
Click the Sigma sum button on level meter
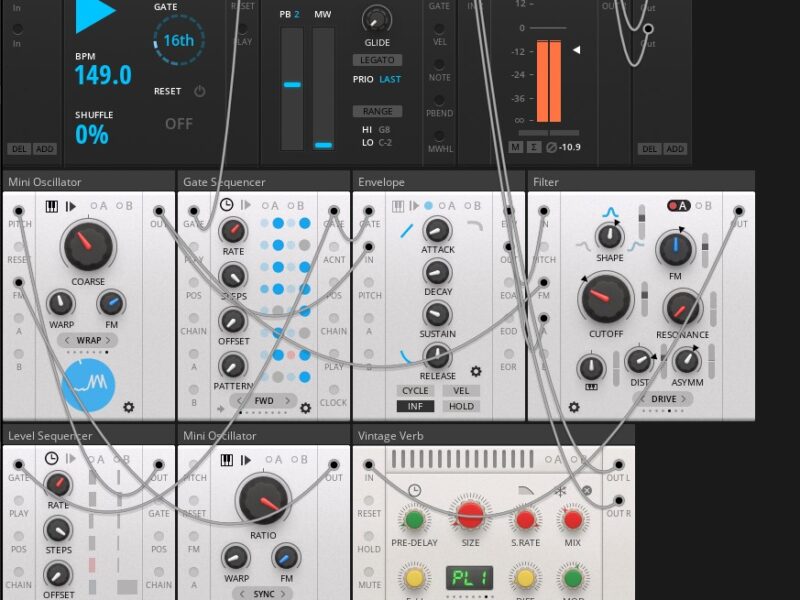[534, 147]
